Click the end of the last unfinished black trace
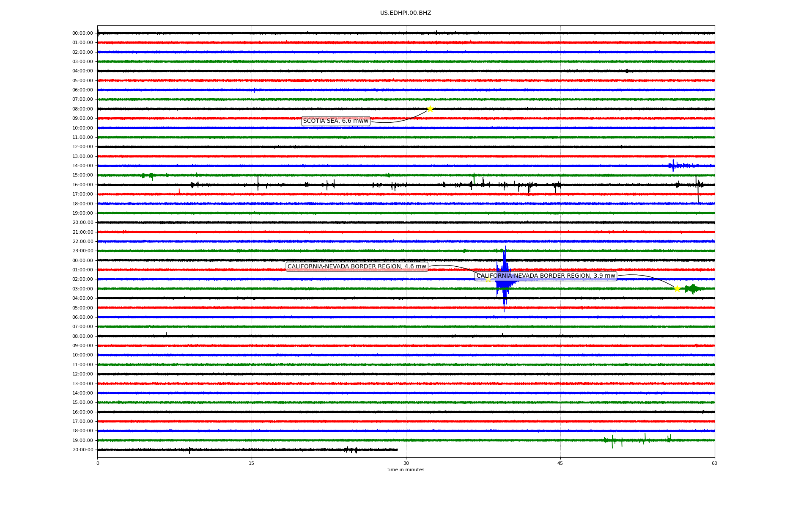 (397, 450)
